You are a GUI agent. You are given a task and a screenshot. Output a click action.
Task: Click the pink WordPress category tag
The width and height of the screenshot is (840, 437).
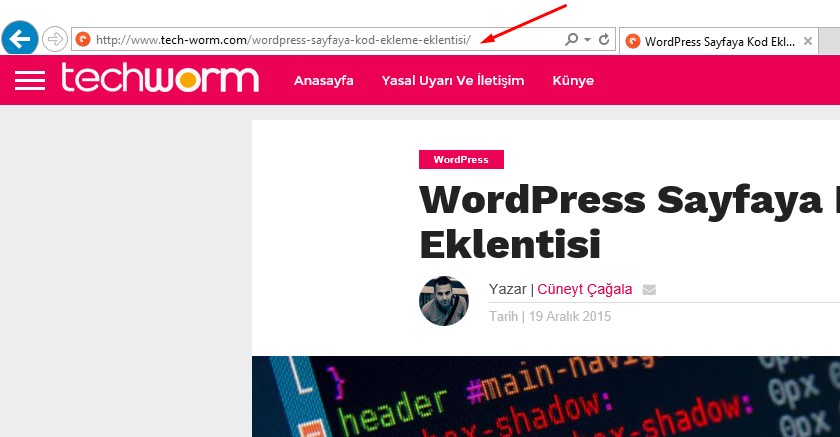point(461,160)
